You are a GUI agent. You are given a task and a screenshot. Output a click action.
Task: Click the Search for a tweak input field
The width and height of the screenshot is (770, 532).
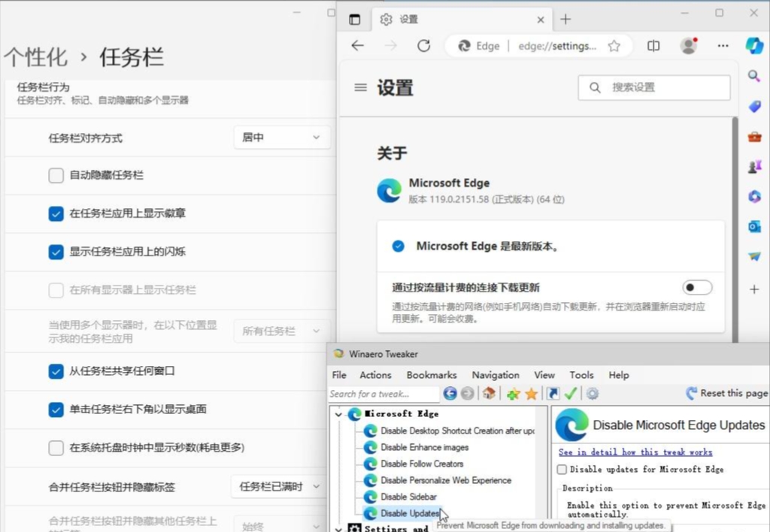click(x=383, y=393)
